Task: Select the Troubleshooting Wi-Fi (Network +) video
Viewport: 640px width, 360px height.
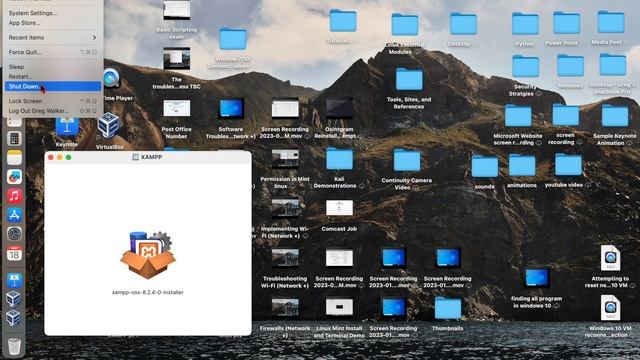Action: pyautogui.click(x=285, y=258)
